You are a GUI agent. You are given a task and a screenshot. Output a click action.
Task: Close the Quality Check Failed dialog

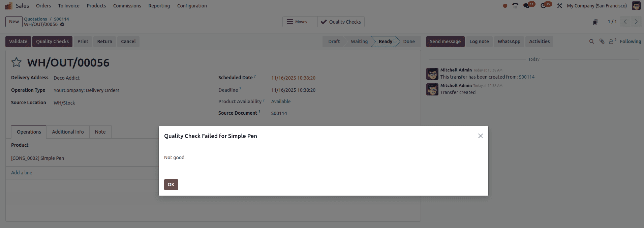click(480, 136)
